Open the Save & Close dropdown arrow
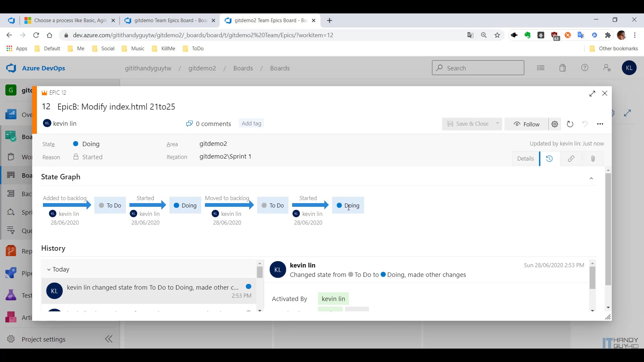The width and height of the screenshot is (644, 362). click(x=497, y=124)
